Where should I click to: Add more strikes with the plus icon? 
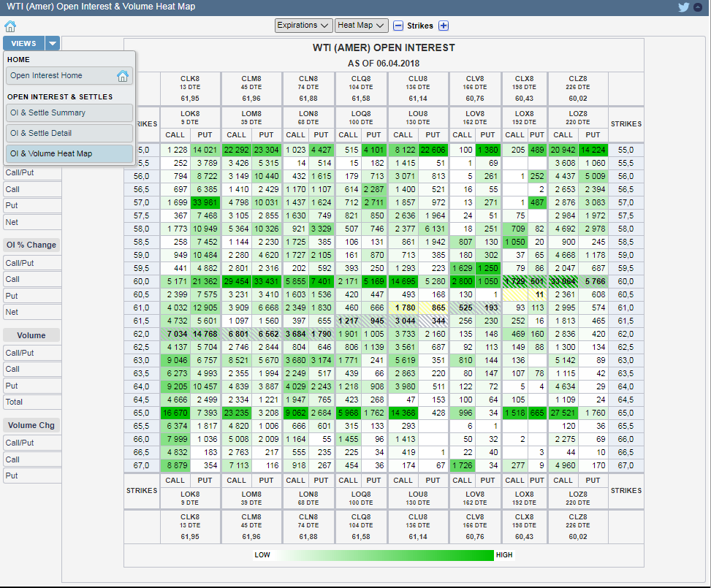(443, 26)
